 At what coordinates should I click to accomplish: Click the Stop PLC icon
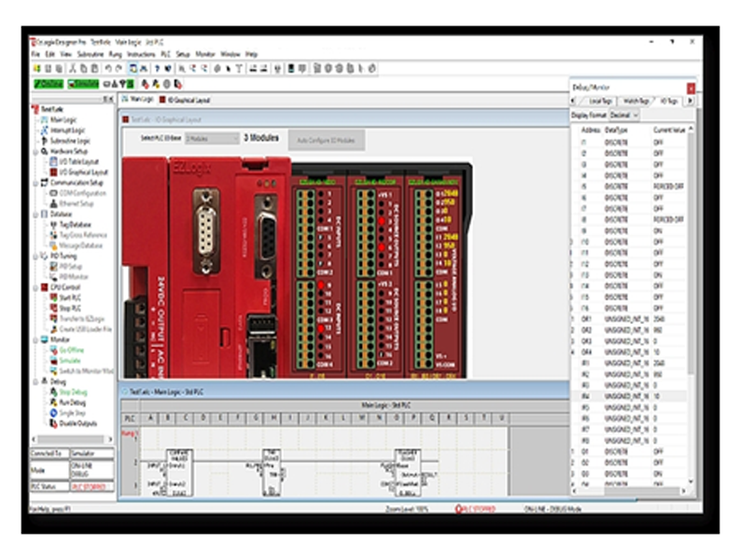click(x=53, y=308)
